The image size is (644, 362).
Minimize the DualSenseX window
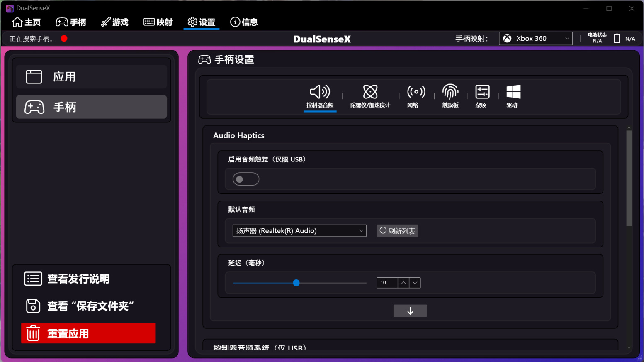[x=586, y=8]
